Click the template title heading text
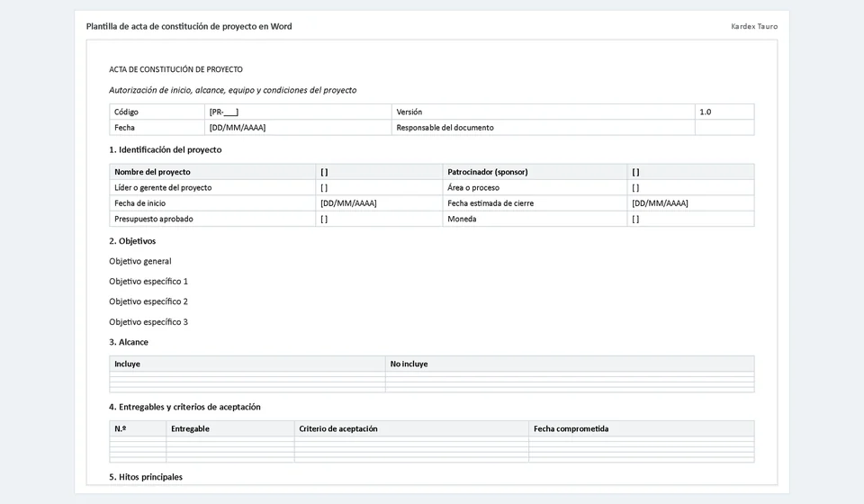Viewport: 864px width, 504px height. pyautogui.click(x=189, y=26)
